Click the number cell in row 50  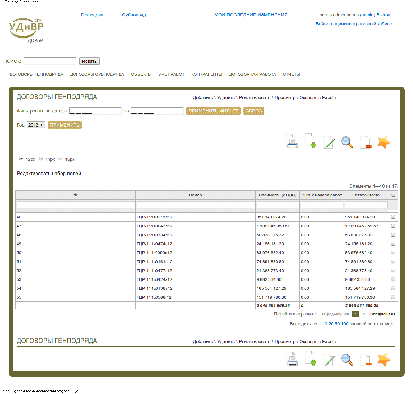click(x=19, y=253)
